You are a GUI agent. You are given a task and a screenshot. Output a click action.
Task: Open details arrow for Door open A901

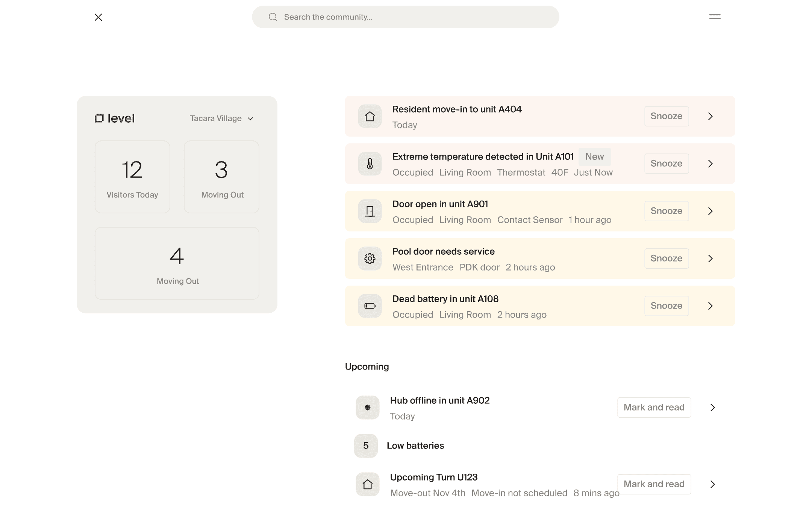[710, 211]
